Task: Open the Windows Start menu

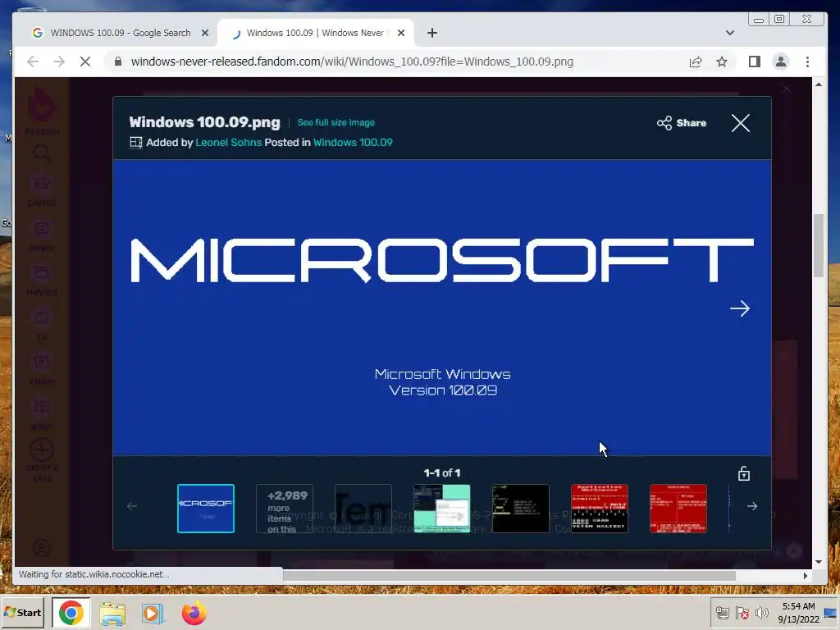Action: [x=22, y=612]
